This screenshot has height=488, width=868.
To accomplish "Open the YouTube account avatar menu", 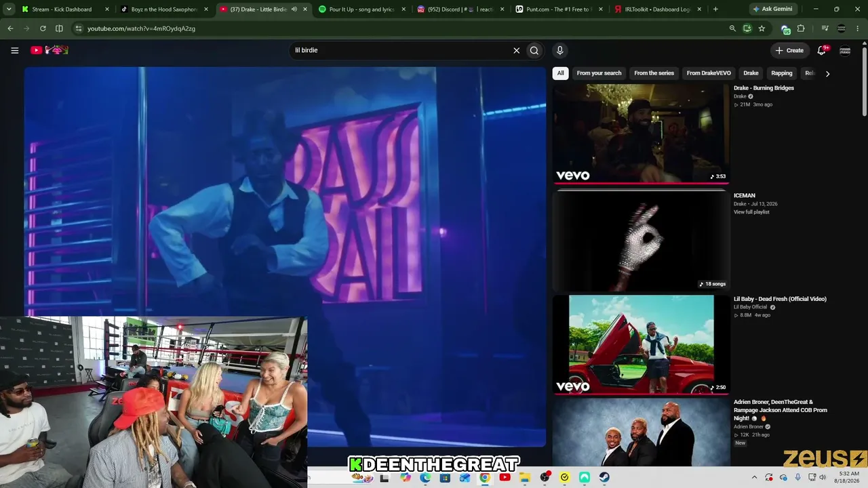I will coord(845,50).
